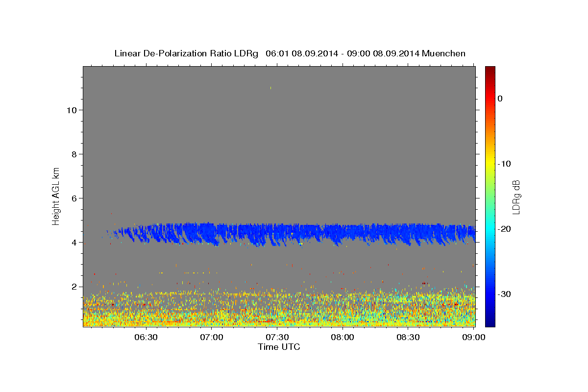The width and height of the screenshot is (588, 392).
Task: Click the 'Time UTC' axis label
Action: pos(279,347)
